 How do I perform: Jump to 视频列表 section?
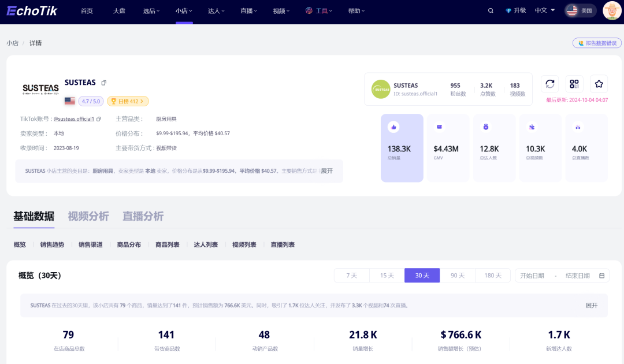[244, 244]
